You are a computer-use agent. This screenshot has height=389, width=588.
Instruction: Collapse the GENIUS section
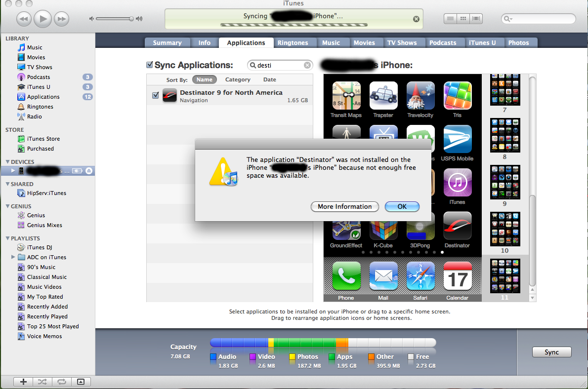click(x=7, y=206)
